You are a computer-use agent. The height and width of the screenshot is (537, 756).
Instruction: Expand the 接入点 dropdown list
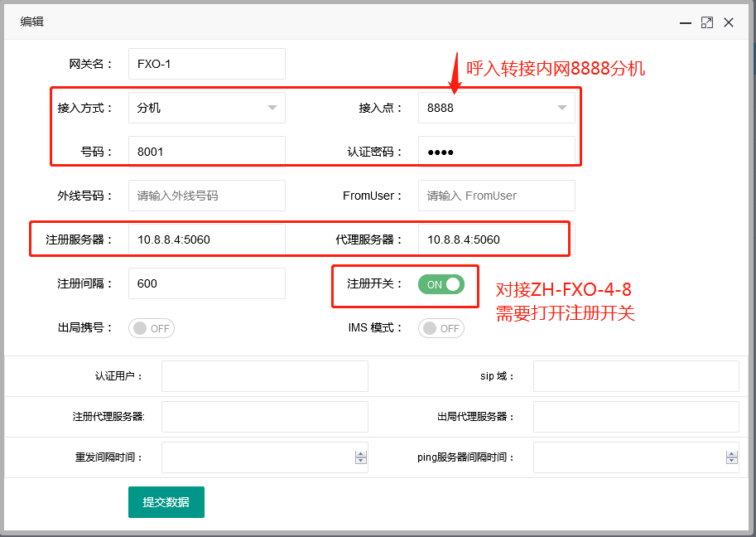(x=496, y=108)
